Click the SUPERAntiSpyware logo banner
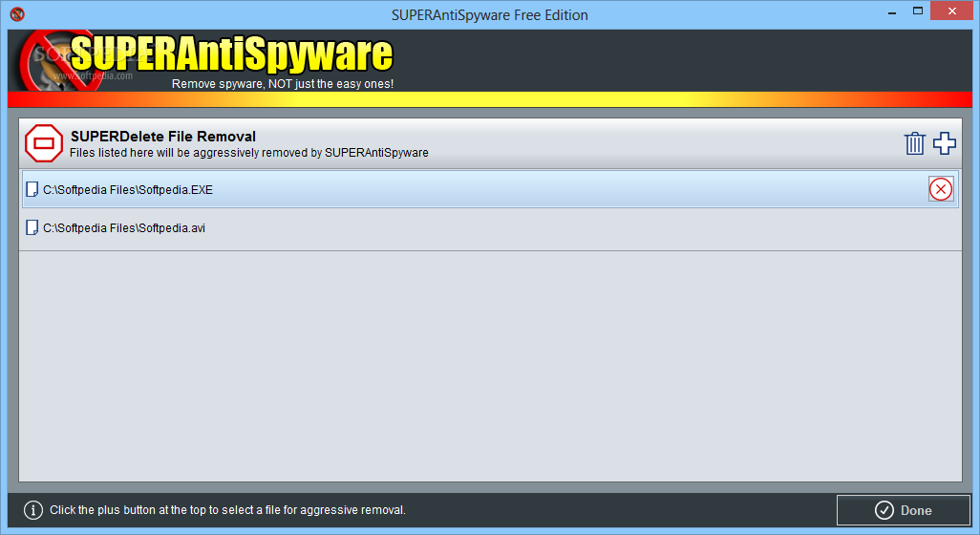Screen dimensions: 980x535 (x=206, y=60)
